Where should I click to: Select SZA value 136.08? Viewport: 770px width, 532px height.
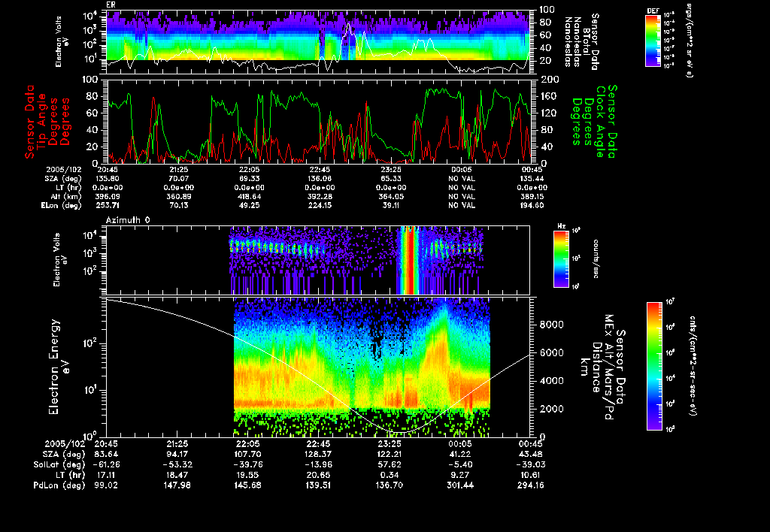[320, 179]
